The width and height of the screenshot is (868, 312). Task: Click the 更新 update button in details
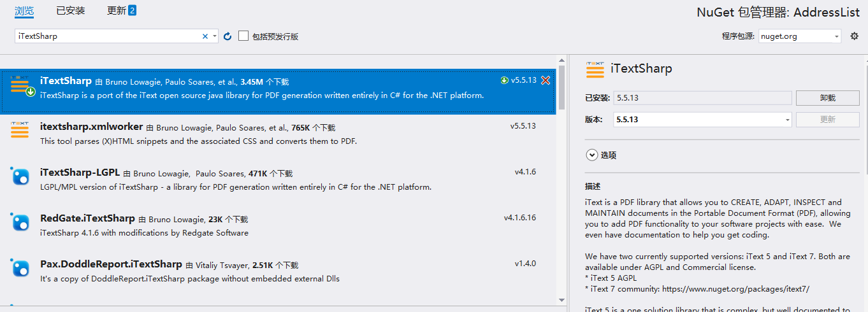pyautogui.click(x=827, y=119)
